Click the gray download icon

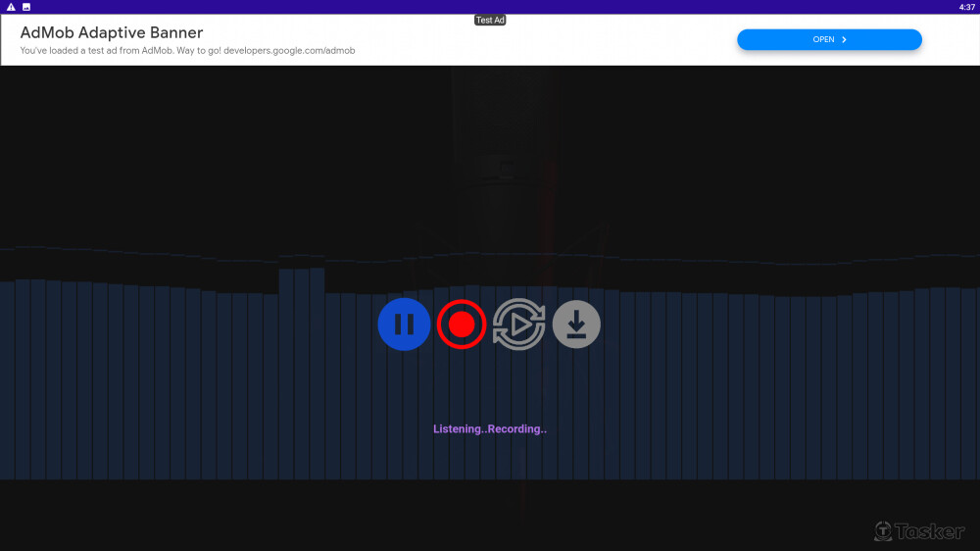tap(576, 325)
